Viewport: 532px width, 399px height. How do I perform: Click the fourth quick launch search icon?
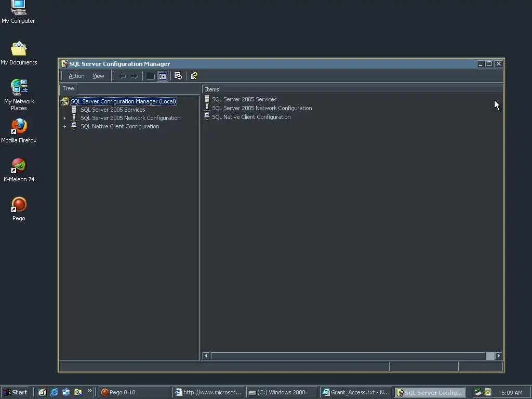(x=78, y=392)
